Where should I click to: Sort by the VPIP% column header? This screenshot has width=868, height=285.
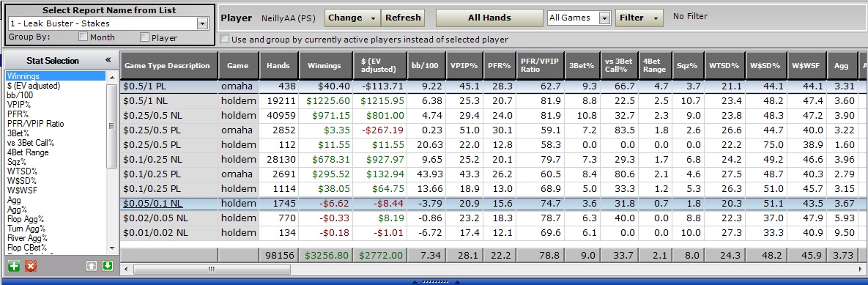[464, 65]
